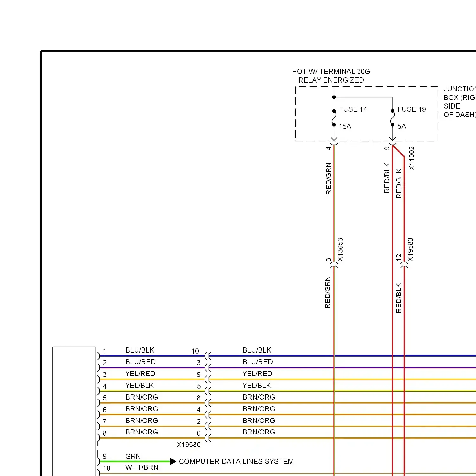Select the "RELAY ENERGIZED" text

click(x=331, y=80)
